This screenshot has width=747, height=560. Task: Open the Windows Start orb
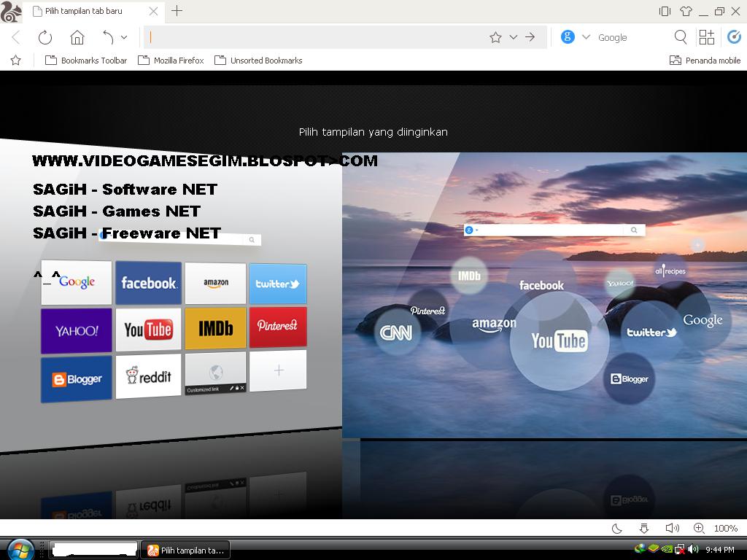20,550
